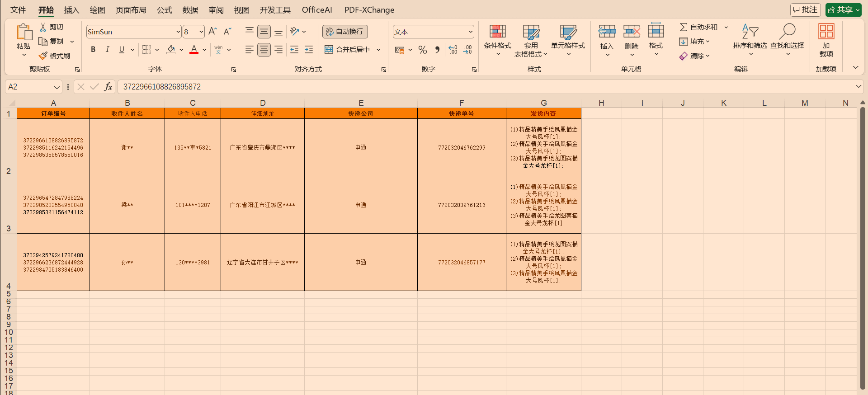868x395 pixels.
Task: Click the Share button
Action: 843,10
